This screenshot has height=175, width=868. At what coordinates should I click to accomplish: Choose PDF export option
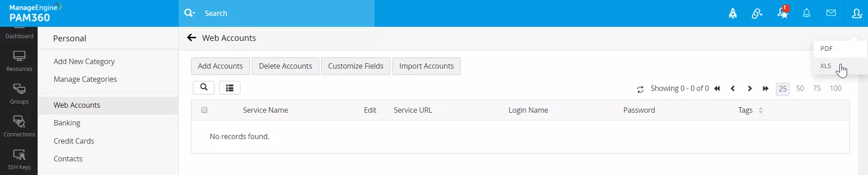(x=840, y=49)
